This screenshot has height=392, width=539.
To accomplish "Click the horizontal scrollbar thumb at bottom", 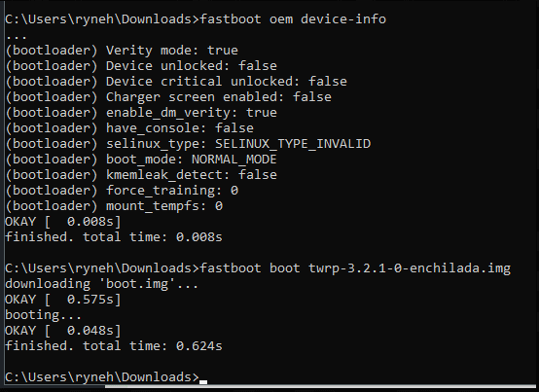I will pyautogui.click(x=321, y=387).
